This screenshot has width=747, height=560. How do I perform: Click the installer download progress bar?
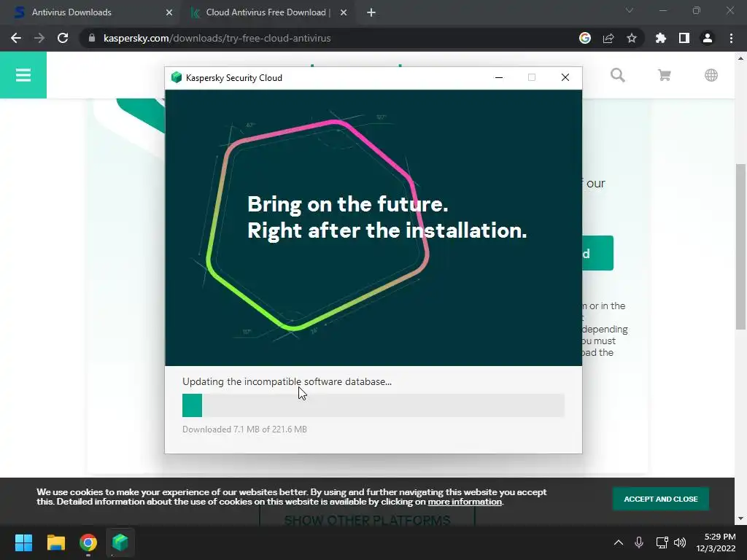tap(373, 405)
